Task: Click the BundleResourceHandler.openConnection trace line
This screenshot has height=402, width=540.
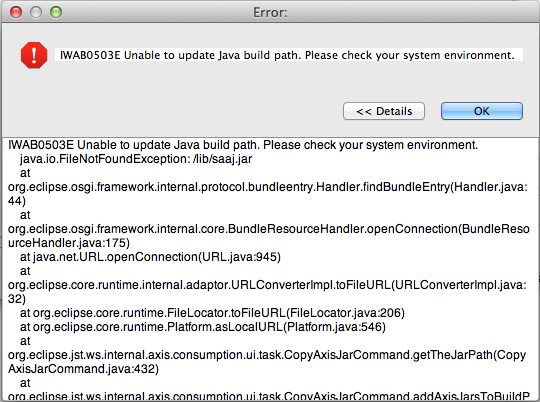Action: click(269, 229)
